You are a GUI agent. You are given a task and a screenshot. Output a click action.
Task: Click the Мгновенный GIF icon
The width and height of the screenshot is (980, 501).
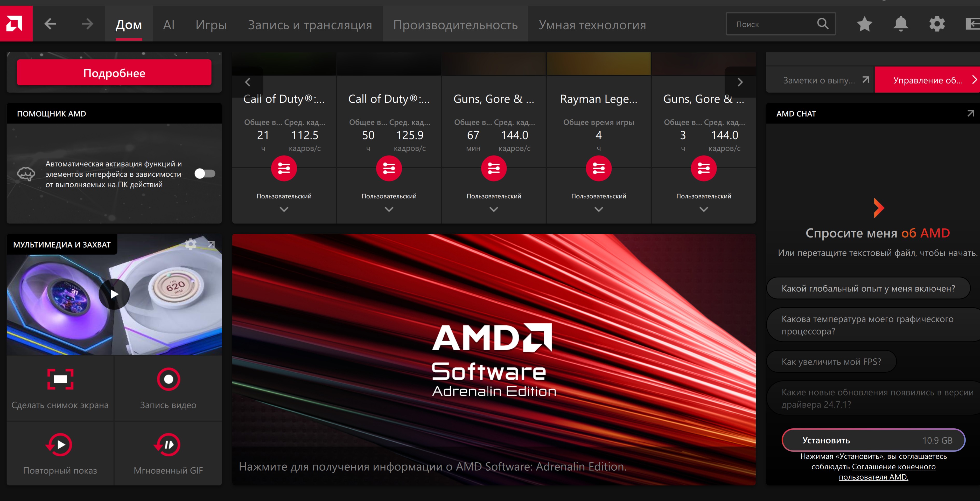pos(167,444)
